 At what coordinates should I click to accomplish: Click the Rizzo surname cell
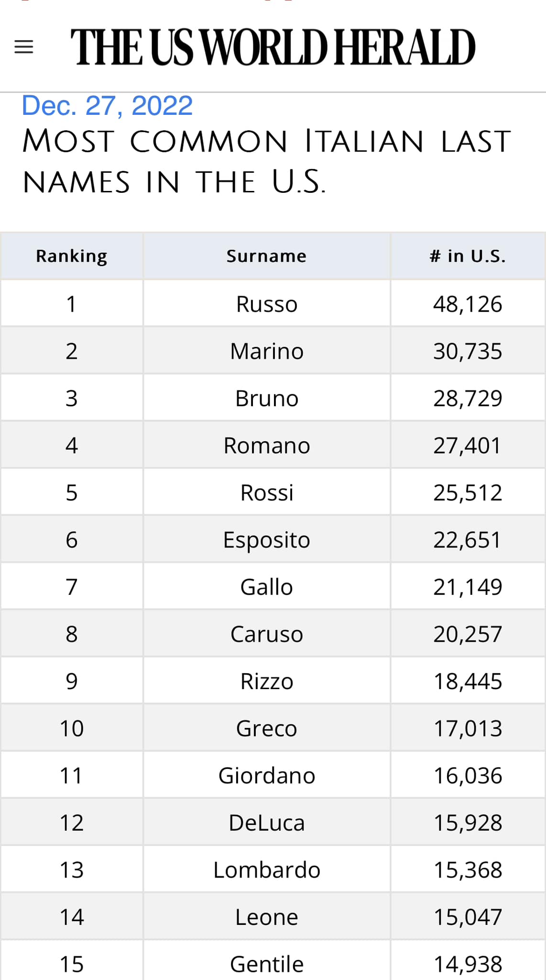coord(267,681)
